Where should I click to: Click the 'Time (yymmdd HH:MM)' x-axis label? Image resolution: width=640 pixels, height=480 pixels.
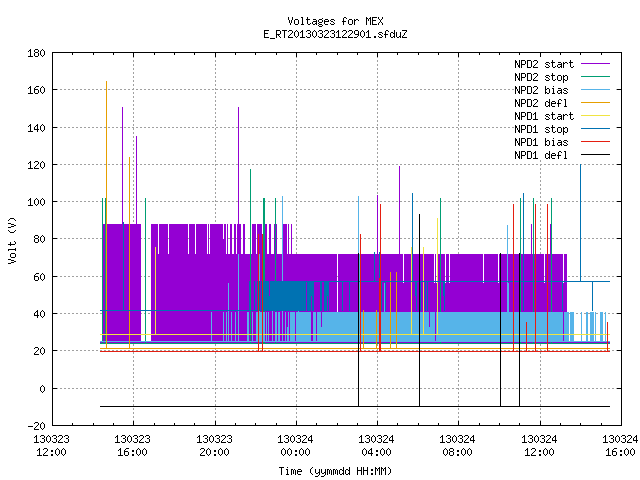point(335,471)
